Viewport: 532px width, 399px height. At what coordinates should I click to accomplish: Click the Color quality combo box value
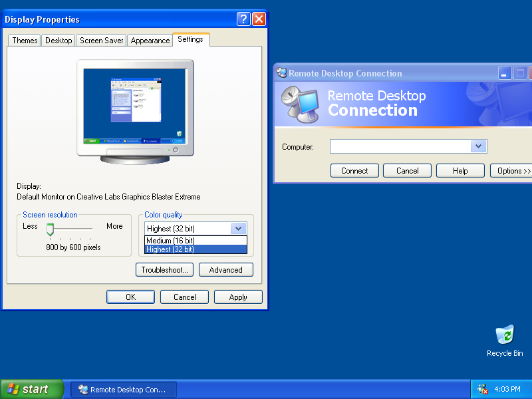188,228
